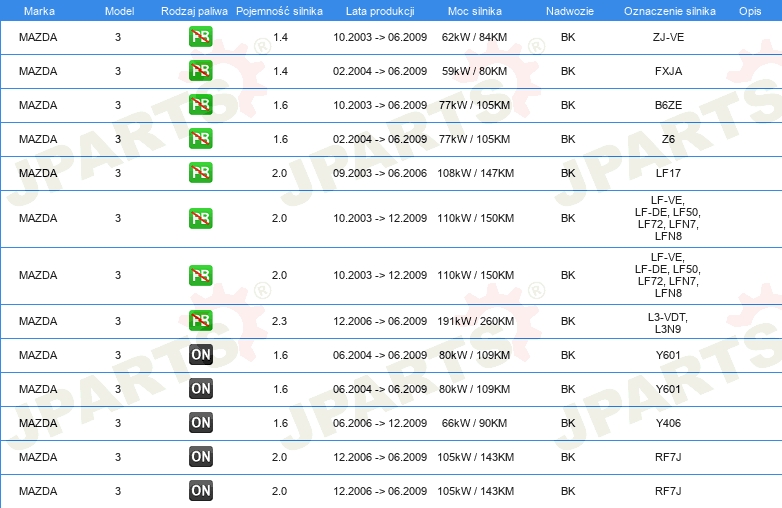Select production years in the Z6 row
782x508 pixels.
click(380, 139)
